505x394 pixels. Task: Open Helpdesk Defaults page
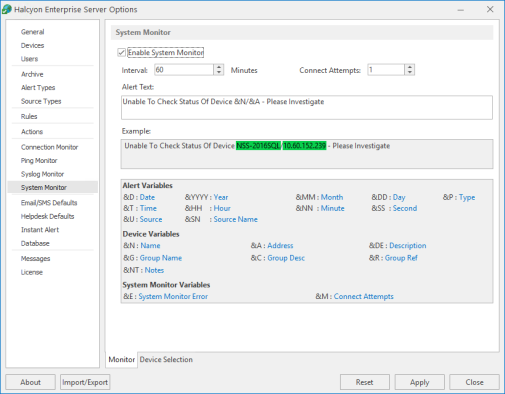[x=47, y=216]
